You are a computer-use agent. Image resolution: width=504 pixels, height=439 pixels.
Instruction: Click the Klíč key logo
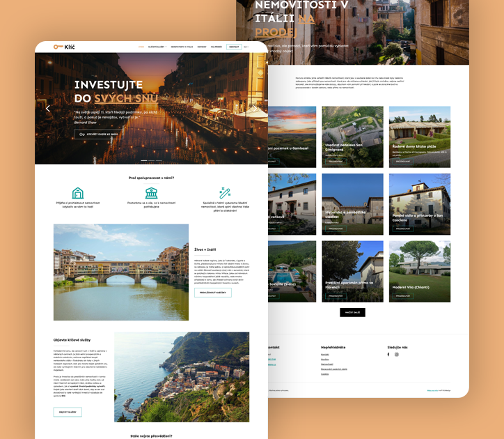(x=64, y=47)
